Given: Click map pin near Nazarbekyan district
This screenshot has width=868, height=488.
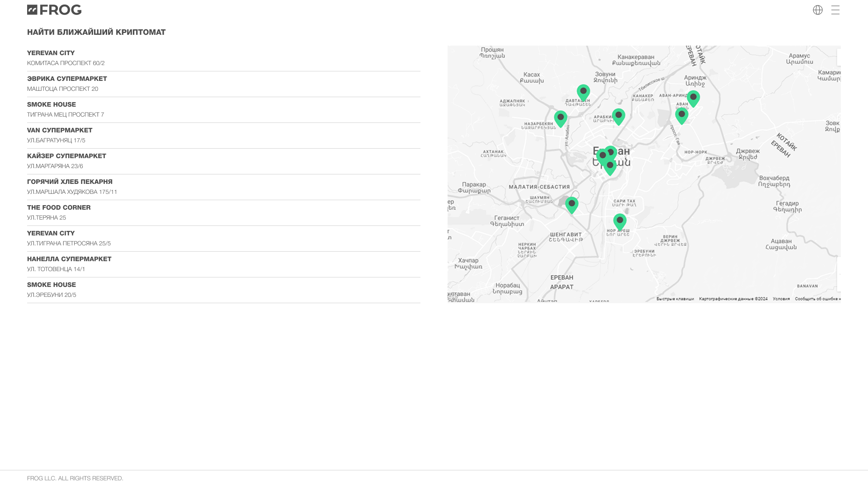Looking at the screenshot, I should [x=560, y=118].
